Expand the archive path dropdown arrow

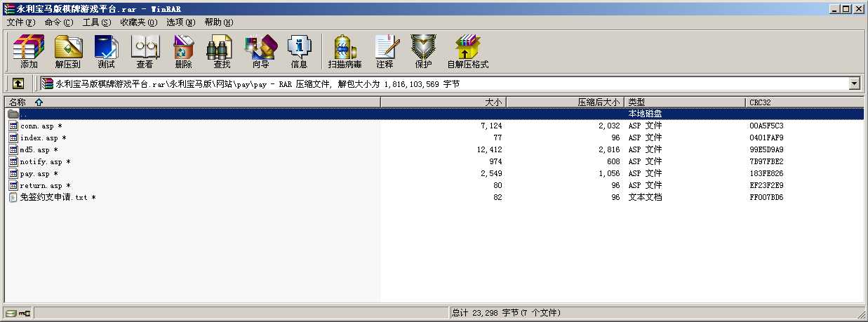(x=854, y=83)
